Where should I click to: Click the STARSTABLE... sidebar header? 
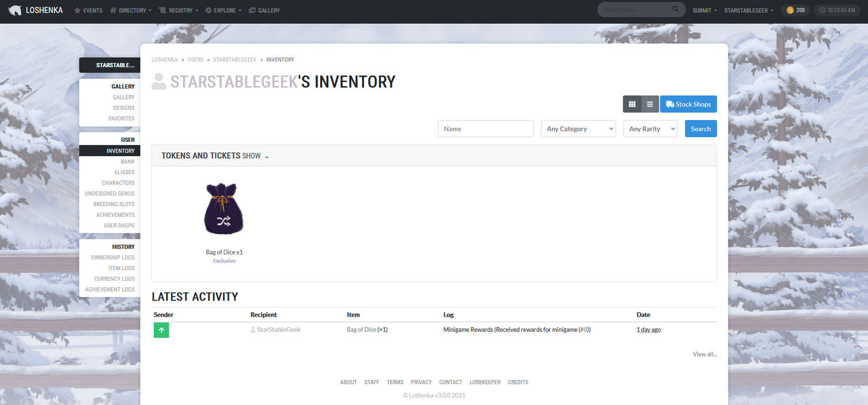tap(110, 65)
